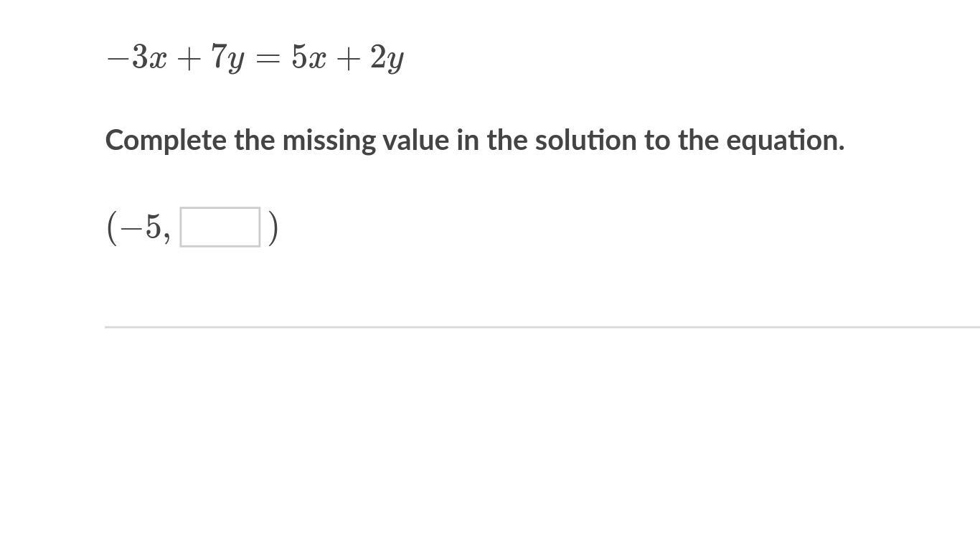The width and height of the screenshot is (980, 551).
Task: Click the plus sign before 2y
Action: [348, 58]
